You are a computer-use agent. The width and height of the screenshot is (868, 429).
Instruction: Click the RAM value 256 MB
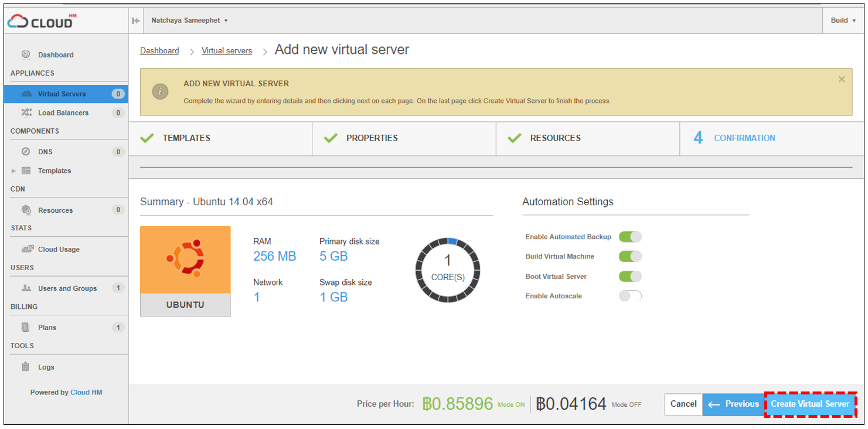(274, 256)
